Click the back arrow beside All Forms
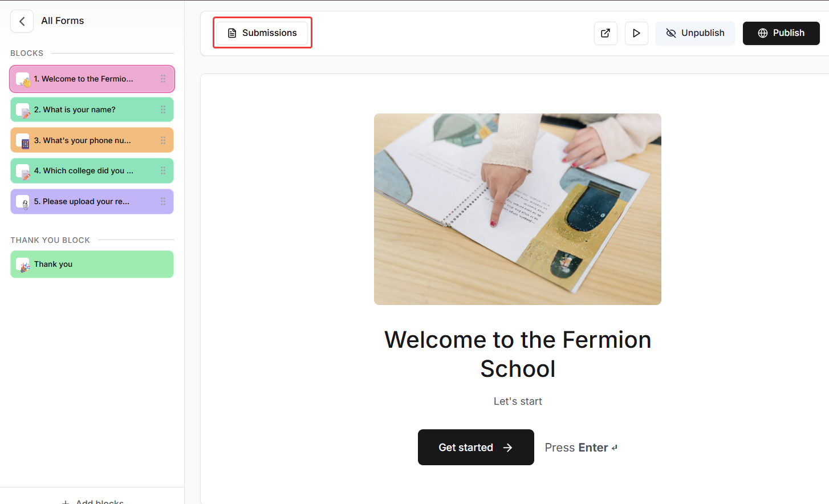Viewport: 829px width, 504px height. click(22, 21)
